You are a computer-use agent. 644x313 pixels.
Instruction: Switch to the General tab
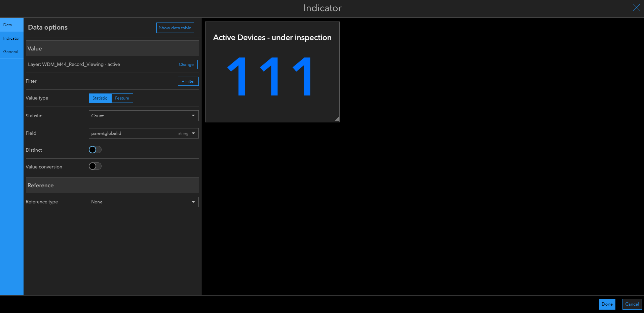tap(10, 51)
